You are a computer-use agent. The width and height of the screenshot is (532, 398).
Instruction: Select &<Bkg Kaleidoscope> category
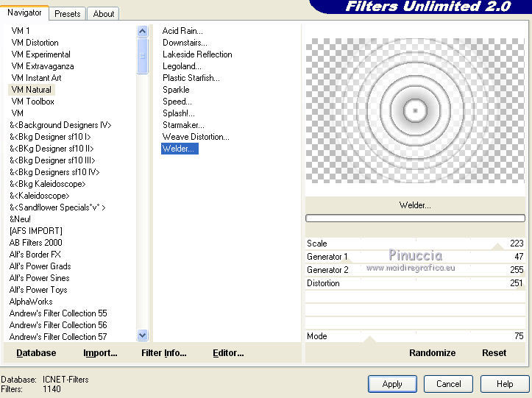point(48,184)
